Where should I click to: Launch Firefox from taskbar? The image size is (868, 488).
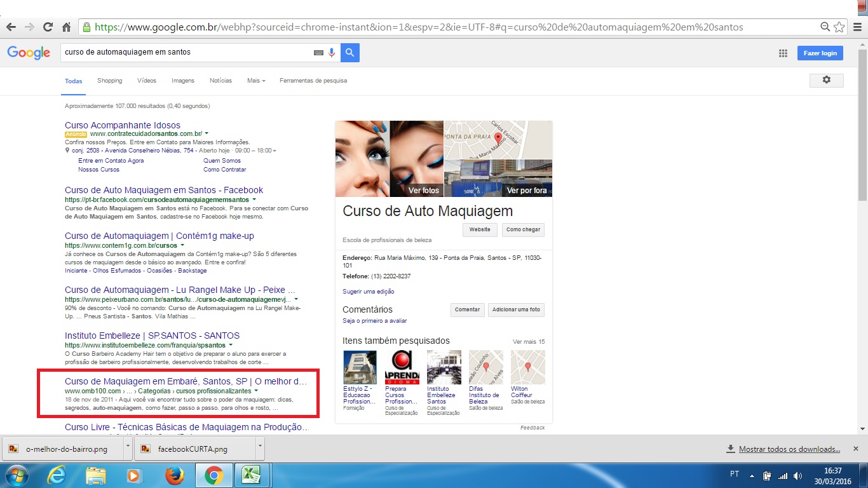point(173,475)
